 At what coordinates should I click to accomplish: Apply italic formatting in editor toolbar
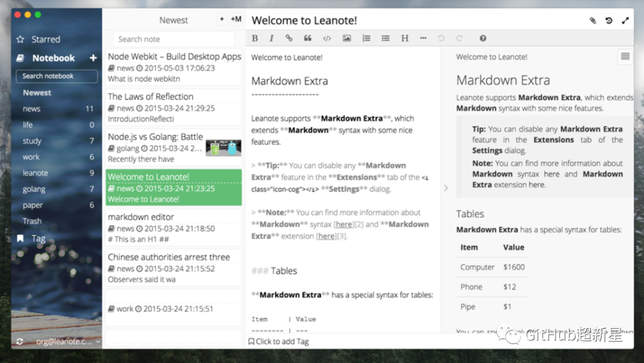271,38
